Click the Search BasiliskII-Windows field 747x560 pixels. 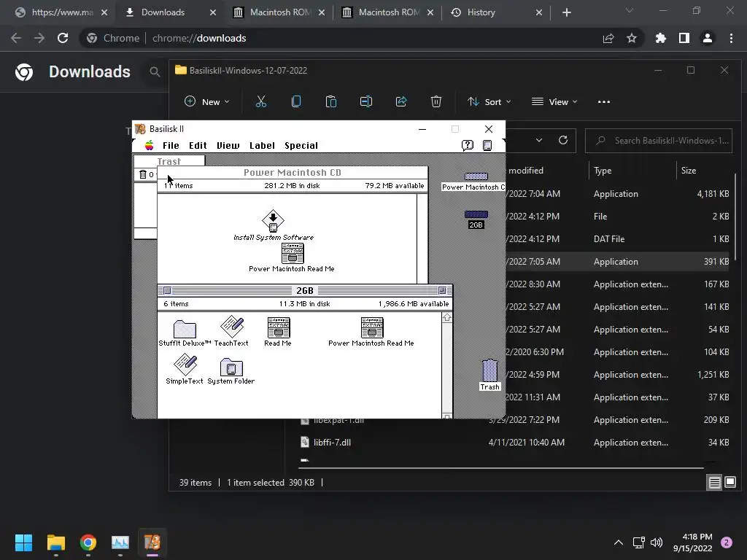click(659, 141)
